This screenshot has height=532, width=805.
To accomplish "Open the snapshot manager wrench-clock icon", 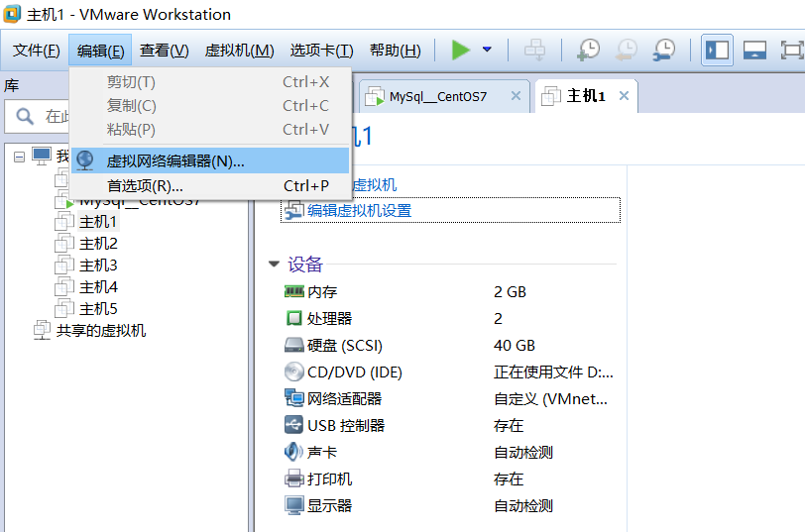I will 664,50.
